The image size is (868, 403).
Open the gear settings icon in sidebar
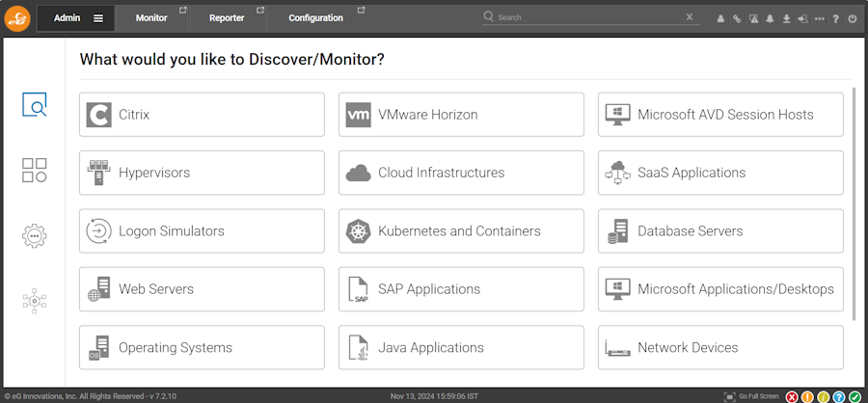tap(35, 235)
